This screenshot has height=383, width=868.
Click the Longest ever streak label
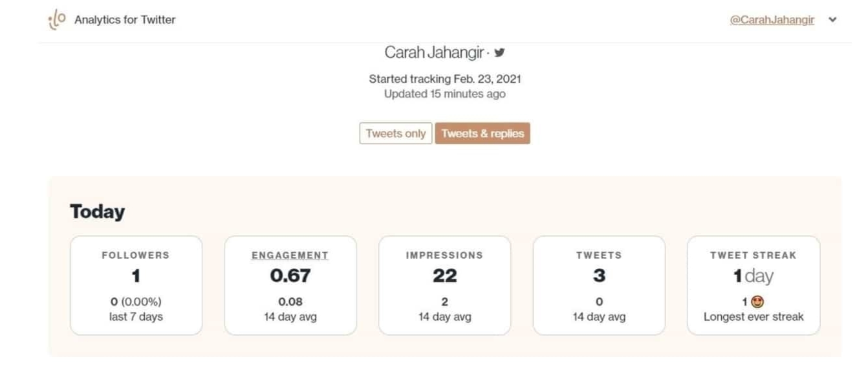(754, 317)
